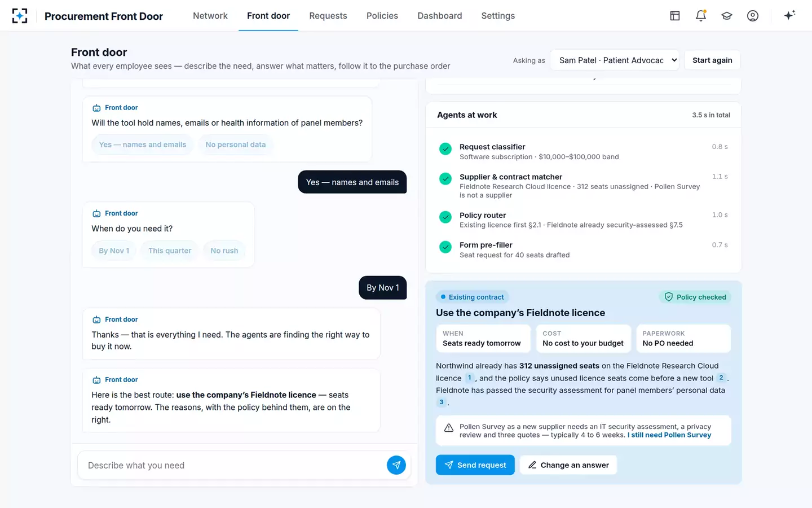
Task: Open policy citation 1 after "licence"
Action: coord(469,378)
